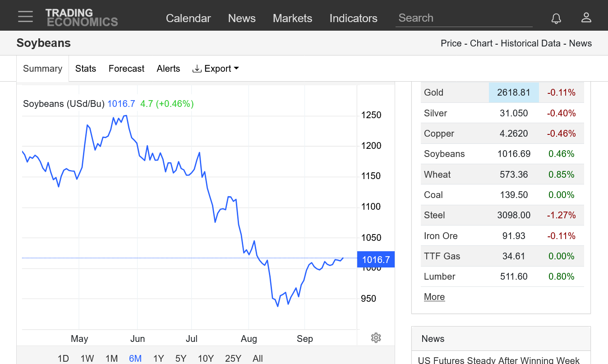Open Indicators in navigation bar
The width and height of the screenshot is (608, 364).
(353, 18)
